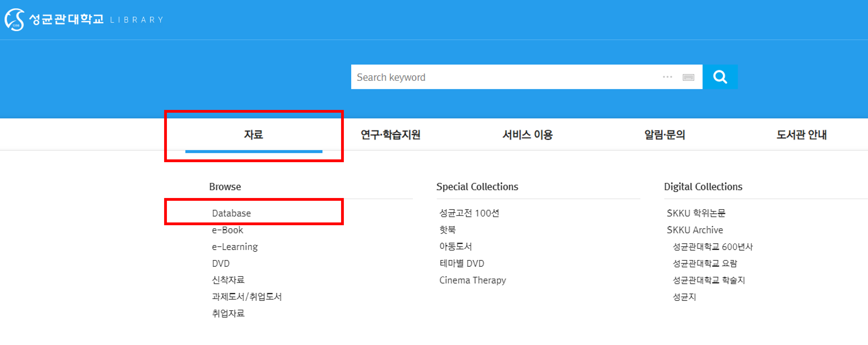Open the virtual keyboard icon in search box
This screenshot has width=868, height=345.
688,77
